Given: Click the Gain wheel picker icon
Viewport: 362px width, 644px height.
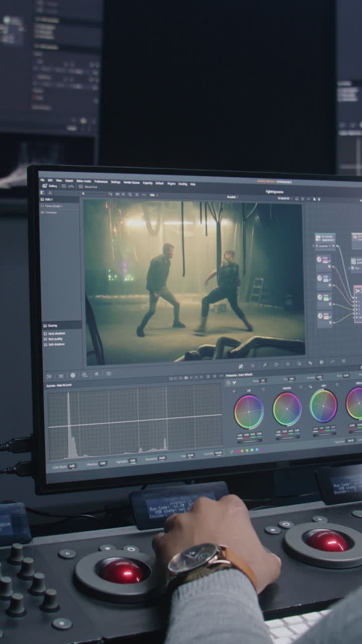Looking at the screenshot, I should (x=310, y=386).
